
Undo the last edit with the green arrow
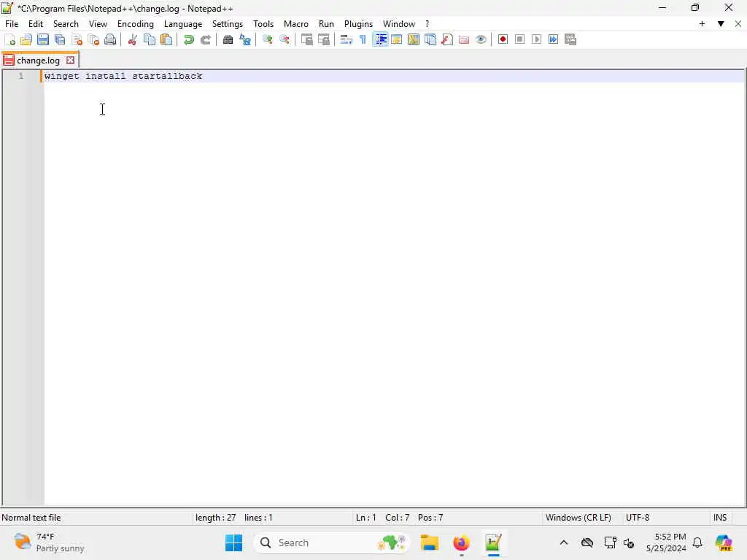(189, 39)
